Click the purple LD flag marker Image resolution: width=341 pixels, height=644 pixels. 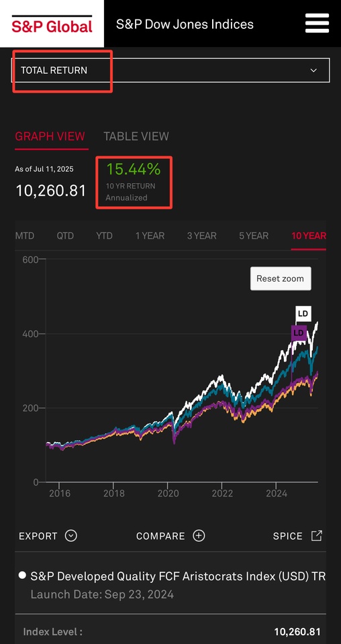tap(299, 333)
